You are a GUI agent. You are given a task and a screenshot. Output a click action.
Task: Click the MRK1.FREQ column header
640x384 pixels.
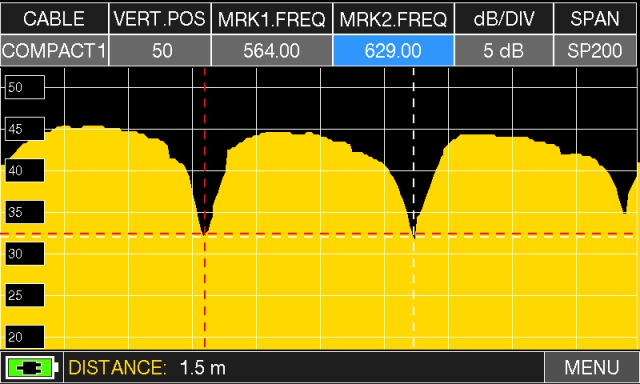click(x=271, y=18)
